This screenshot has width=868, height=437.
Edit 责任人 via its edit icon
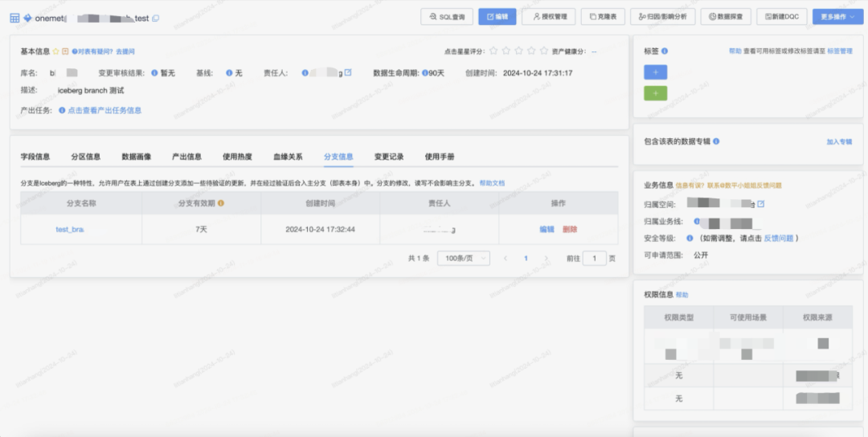tap(348, 72)
